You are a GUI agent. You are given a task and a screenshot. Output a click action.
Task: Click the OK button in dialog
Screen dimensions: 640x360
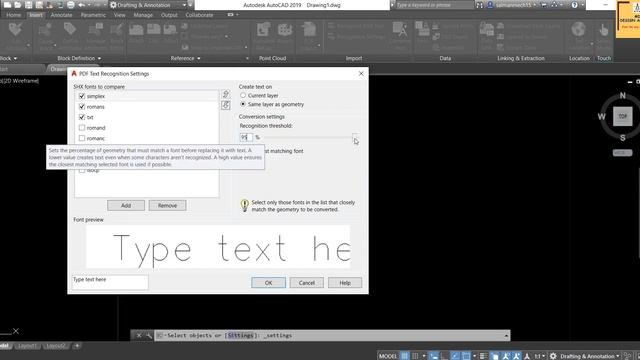tap(268, 282)
